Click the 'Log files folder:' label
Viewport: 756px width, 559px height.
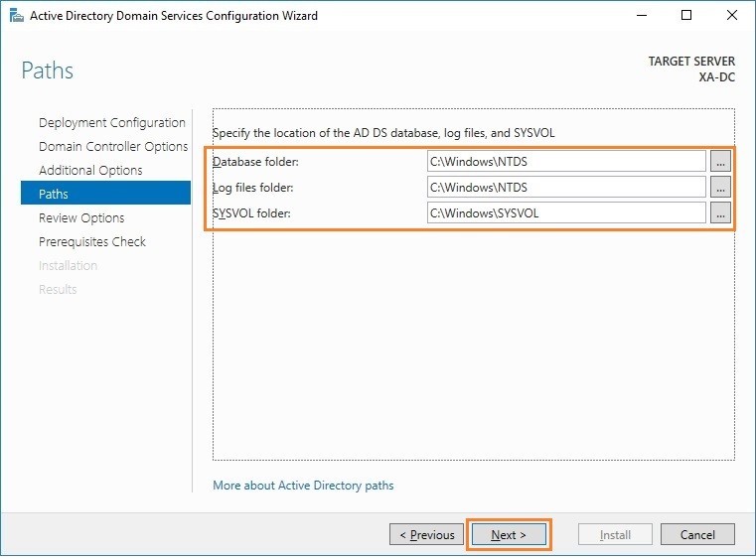tap(252, 188)
